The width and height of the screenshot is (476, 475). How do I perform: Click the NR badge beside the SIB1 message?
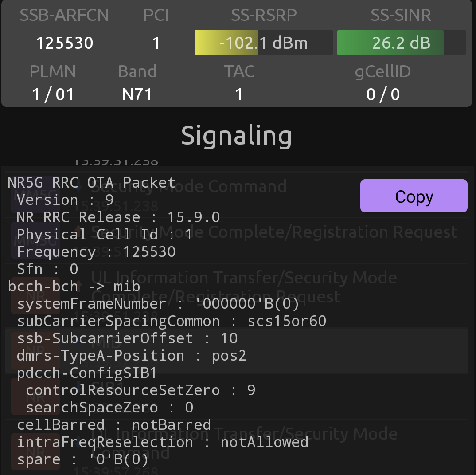pos(35,396)
